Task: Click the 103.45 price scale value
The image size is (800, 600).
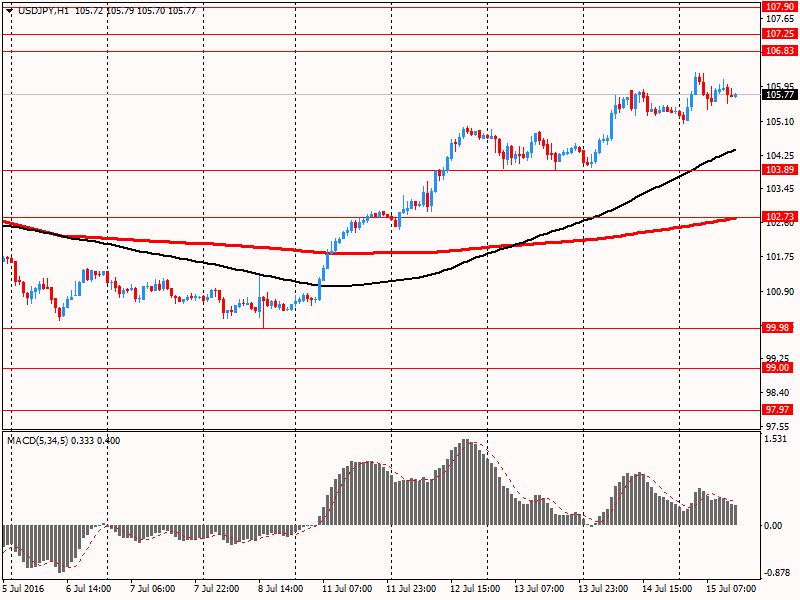Action: [x=780, y=189]
